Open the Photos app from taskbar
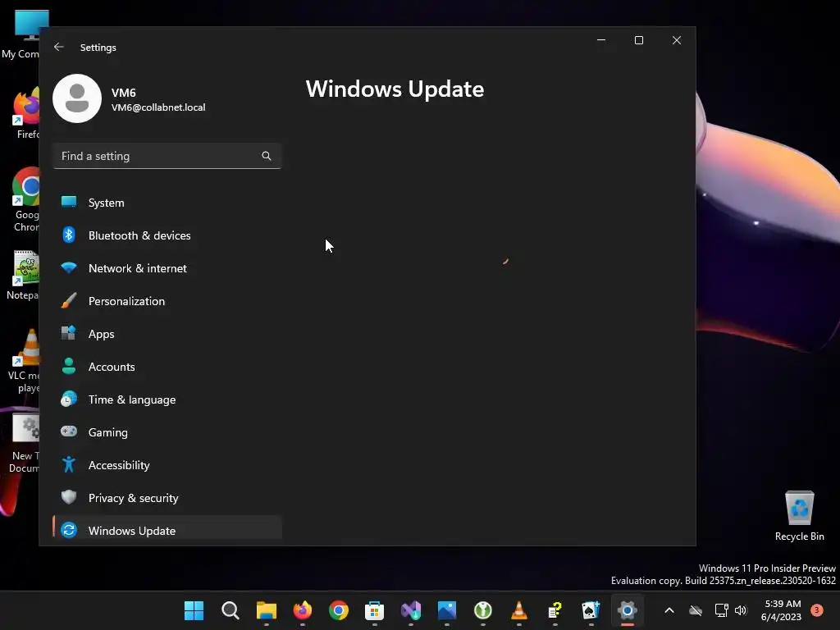Viewport: 840px width, 630px height. (447, 610)
